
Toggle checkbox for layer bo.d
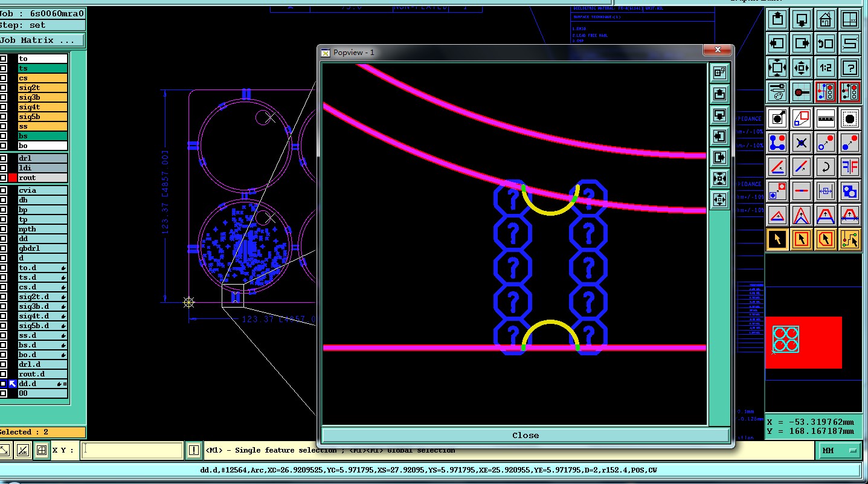(x=3, y=355)
